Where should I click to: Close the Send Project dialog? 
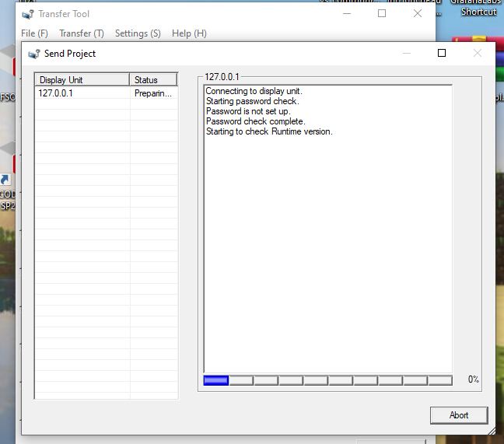(x=478, y=54)
